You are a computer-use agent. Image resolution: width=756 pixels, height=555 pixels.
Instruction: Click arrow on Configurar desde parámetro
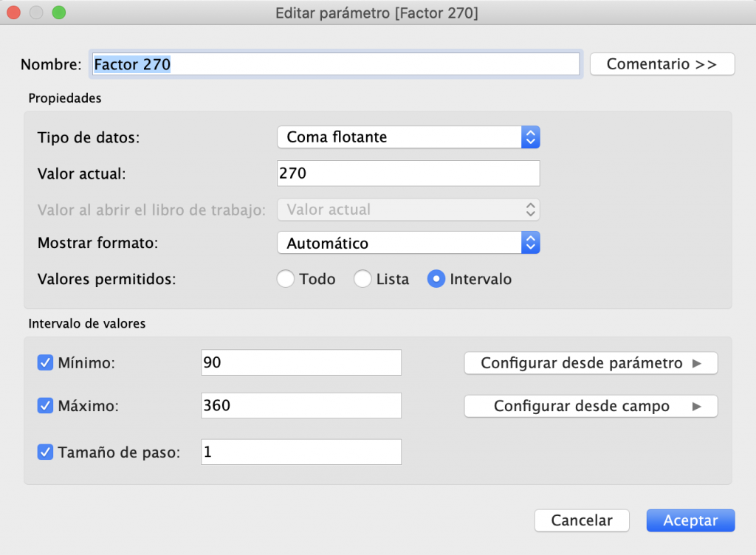tap(697, 363)
